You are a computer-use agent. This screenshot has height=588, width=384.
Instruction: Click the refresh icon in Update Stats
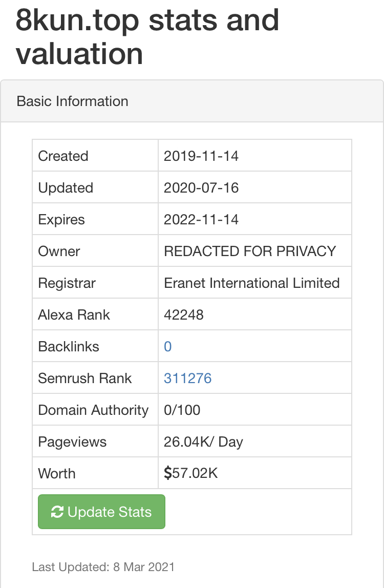pyautogui.click(x=57, y=512)
